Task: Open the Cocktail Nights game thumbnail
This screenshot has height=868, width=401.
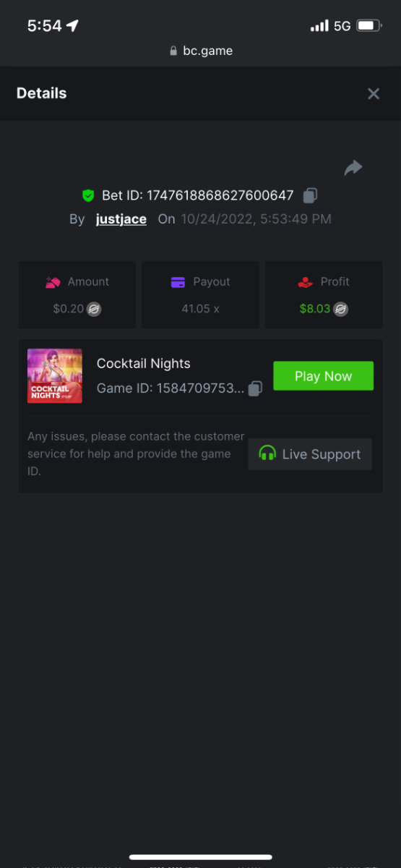Action: coord(55,376)
